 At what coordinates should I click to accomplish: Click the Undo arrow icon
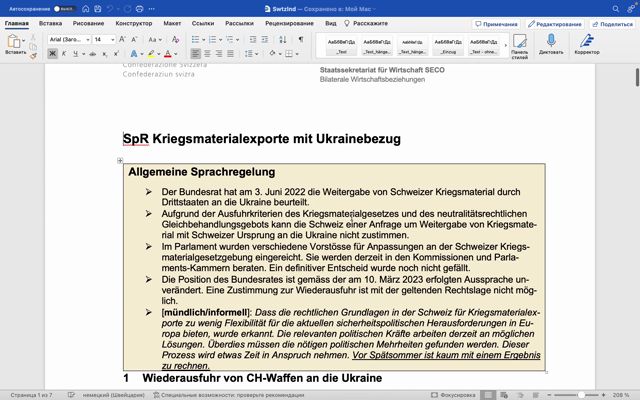click(110, 9)
